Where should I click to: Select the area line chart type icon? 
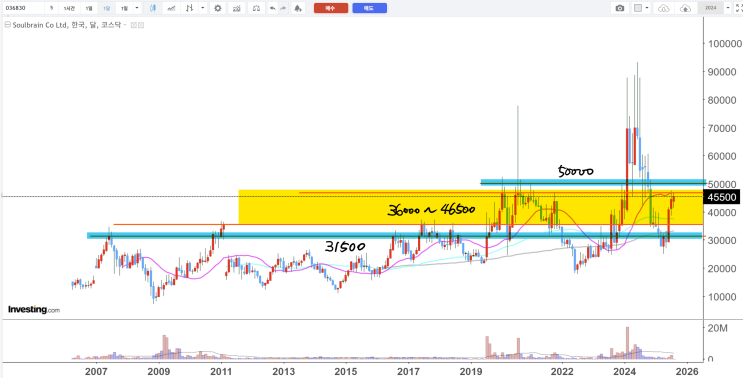click(172, 8)
